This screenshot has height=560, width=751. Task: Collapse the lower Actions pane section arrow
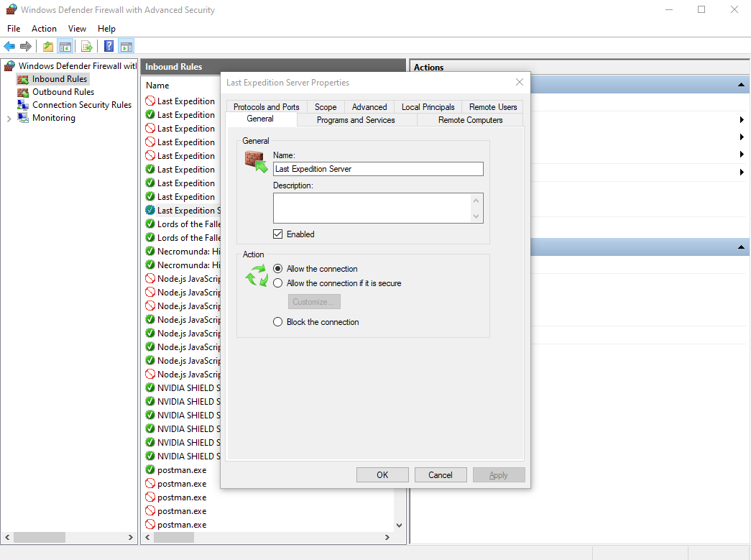pos(741,247)
